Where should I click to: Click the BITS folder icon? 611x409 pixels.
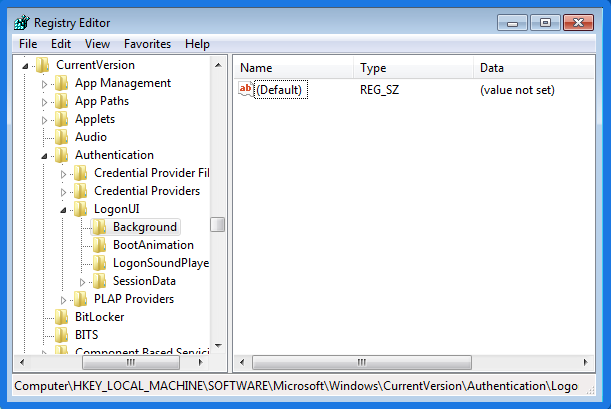62,335
